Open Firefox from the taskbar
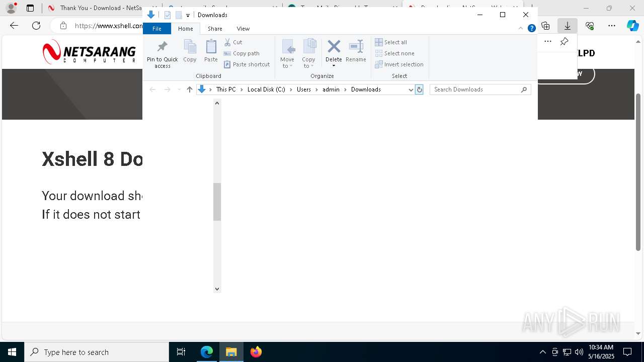This screenshot has height=362, width=644. (256, 352)
